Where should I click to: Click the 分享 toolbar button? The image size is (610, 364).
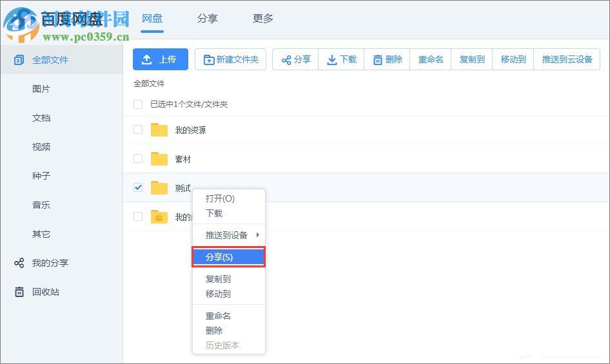pyautogui.click(x=296, y=59)
